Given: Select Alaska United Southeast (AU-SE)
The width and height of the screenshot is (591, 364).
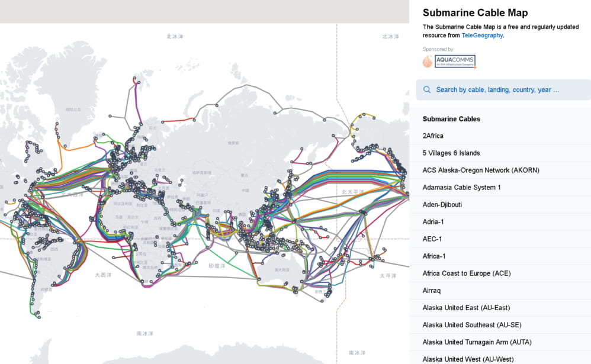Looking at the screenshot, I should [x=500, y=325].
